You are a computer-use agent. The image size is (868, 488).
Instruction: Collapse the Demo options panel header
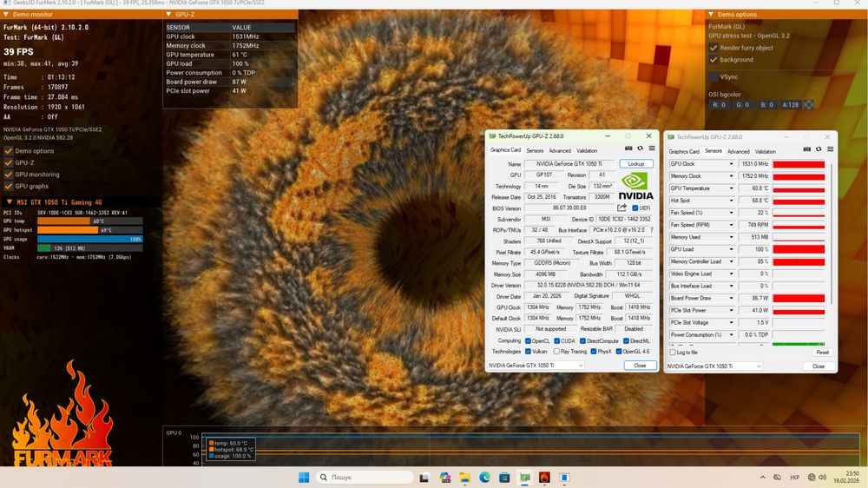tap(712, 15)
